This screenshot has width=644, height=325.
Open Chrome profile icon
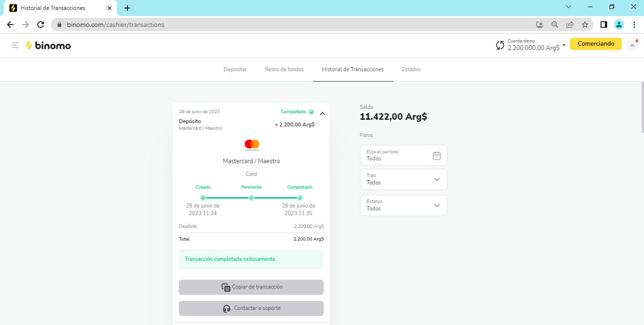click(619, 25)
